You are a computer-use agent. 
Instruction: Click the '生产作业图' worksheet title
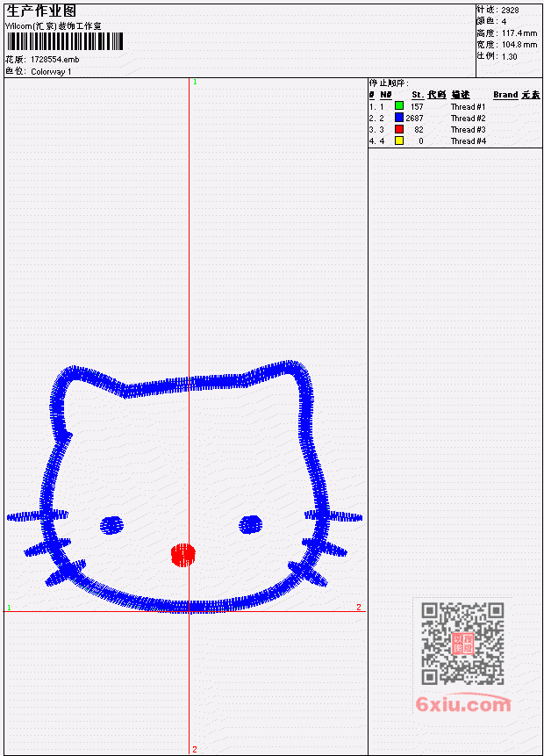coord(41,11)
